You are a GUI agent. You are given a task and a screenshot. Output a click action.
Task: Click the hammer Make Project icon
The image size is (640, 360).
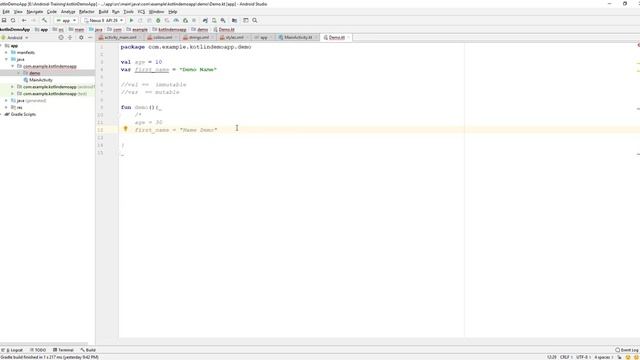pyautogui.click(x=44, y=20)
